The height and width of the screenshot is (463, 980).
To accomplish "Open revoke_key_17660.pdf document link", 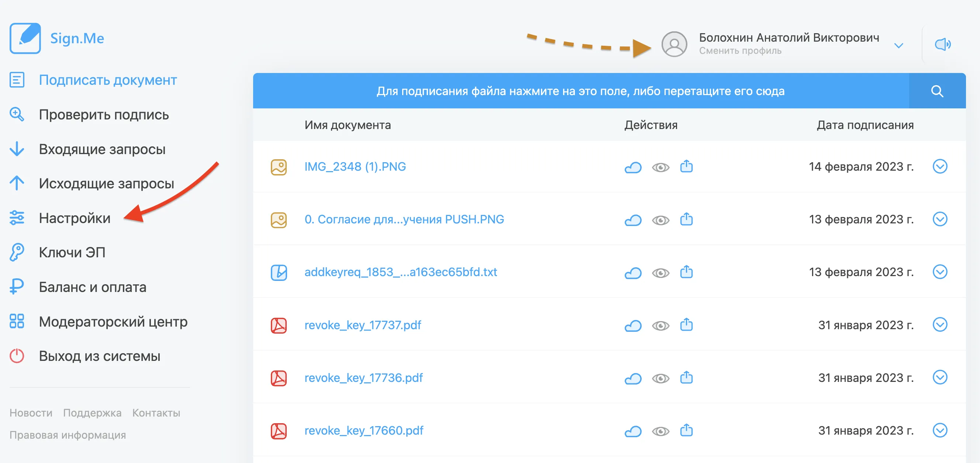I will [x=364, y=431].
